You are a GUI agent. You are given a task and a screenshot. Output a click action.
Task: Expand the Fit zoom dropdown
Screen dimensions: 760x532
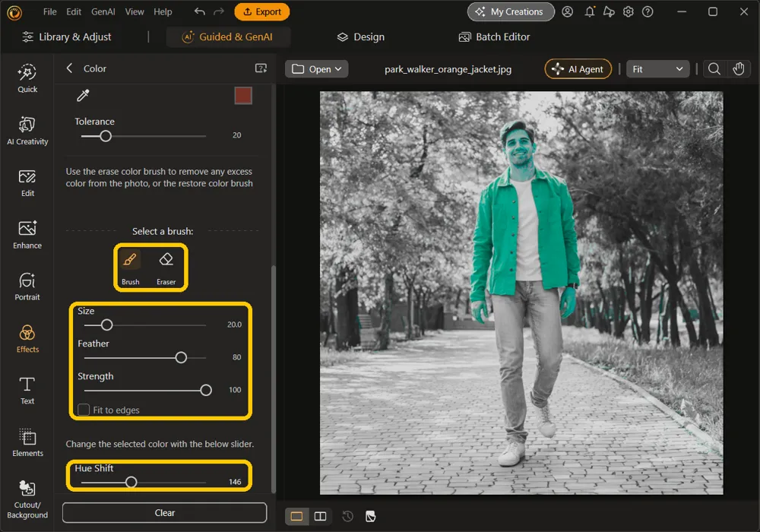[x=657, y=69]
